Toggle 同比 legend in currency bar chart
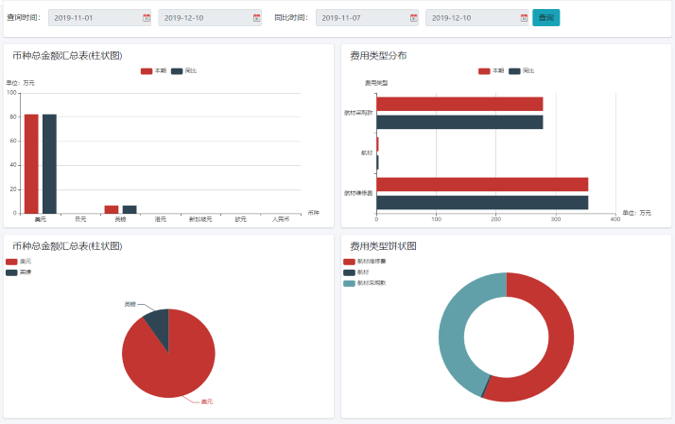Viewport: 675px width, 424px height. tap(183, 71)
